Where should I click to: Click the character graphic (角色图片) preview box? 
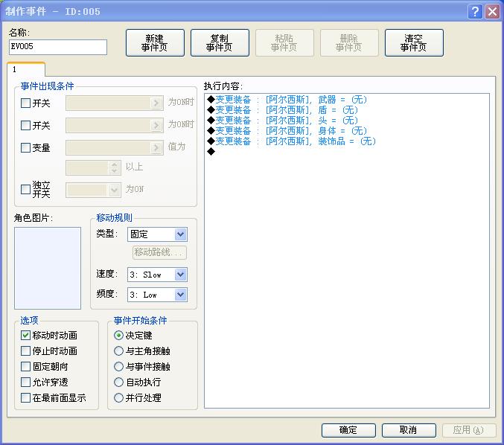click(48, 269)
